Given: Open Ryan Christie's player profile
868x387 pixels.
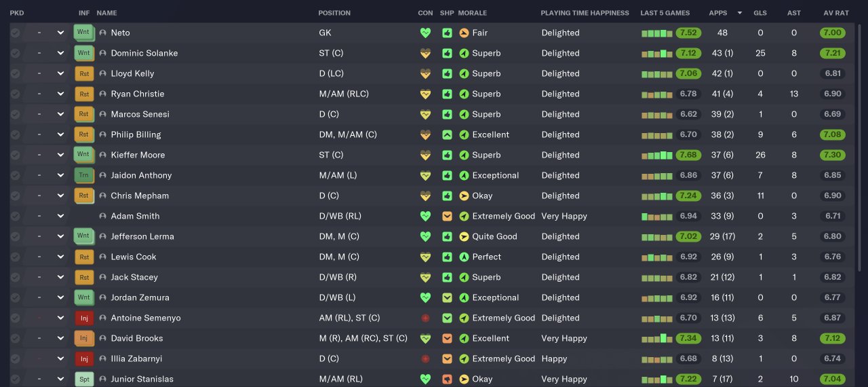Looking at the screenshot, I should [138, 94].
